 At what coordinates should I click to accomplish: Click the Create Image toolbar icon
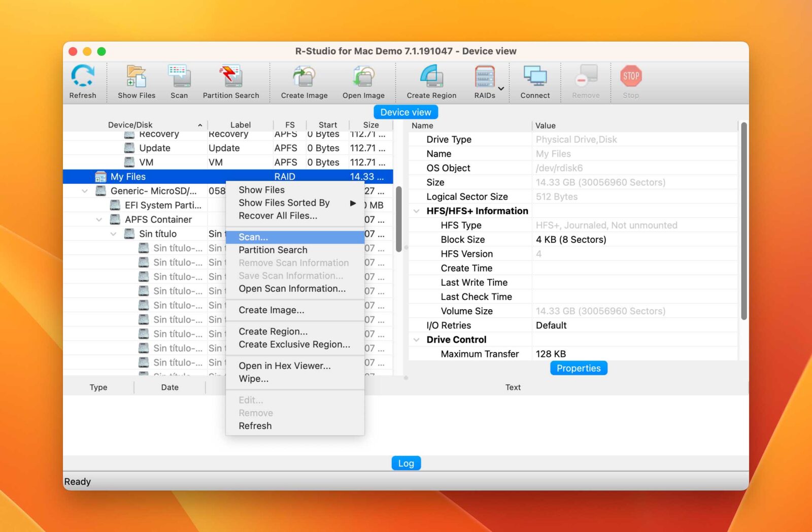[x=303, y=80]
